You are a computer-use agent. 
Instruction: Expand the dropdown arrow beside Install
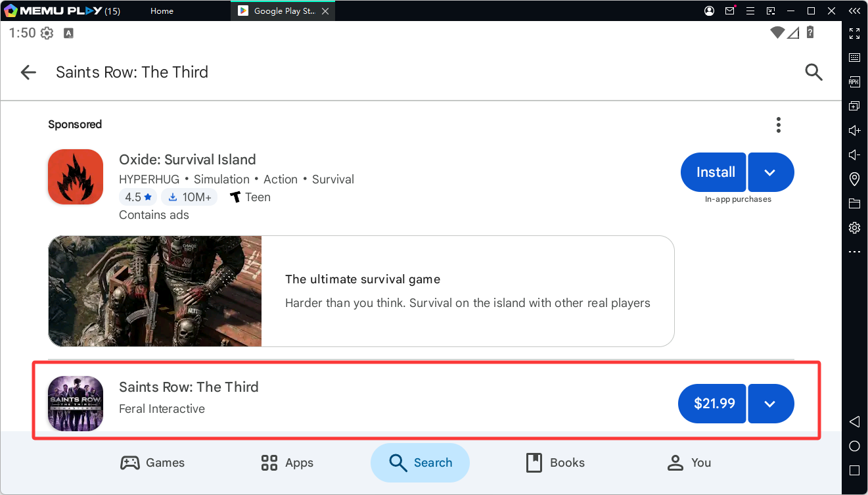771,172
